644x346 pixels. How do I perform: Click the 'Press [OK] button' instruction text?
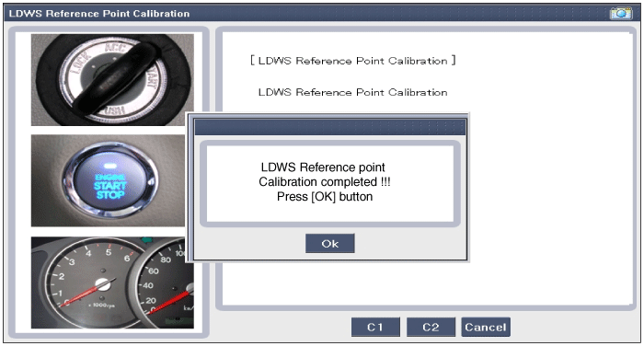325,197
